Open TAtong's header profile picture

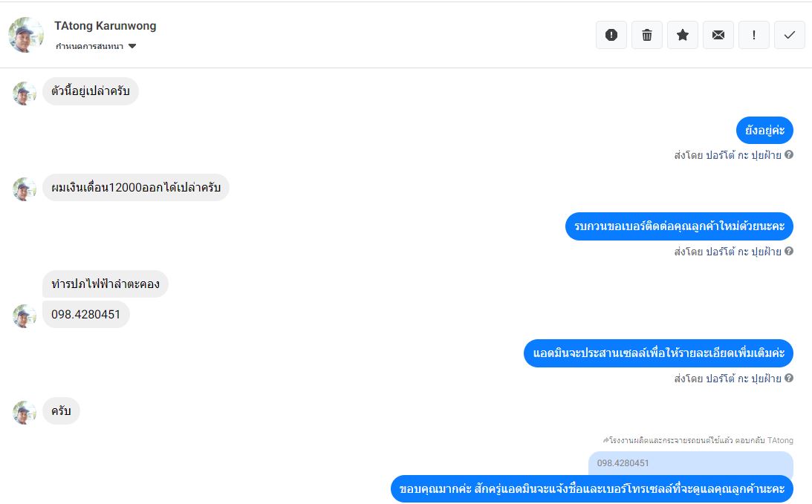click(x=26, y=35)
